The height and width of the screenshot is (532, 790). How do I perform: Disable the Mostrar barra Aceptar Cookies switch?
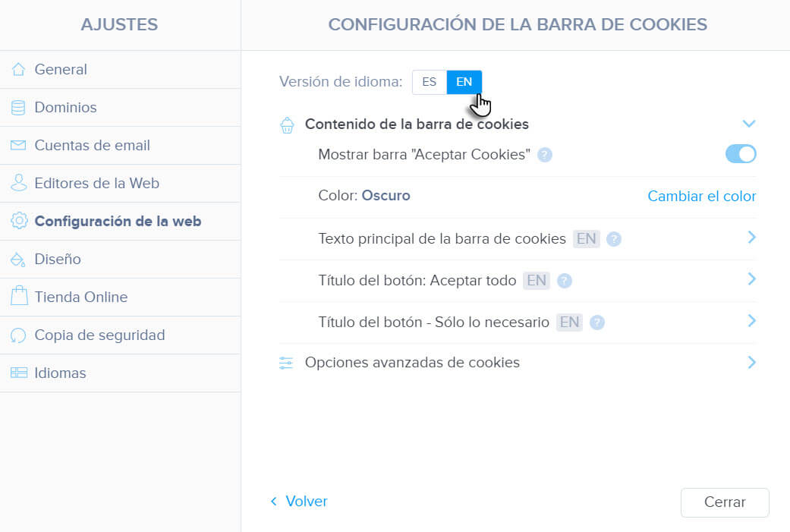(740, 153)
